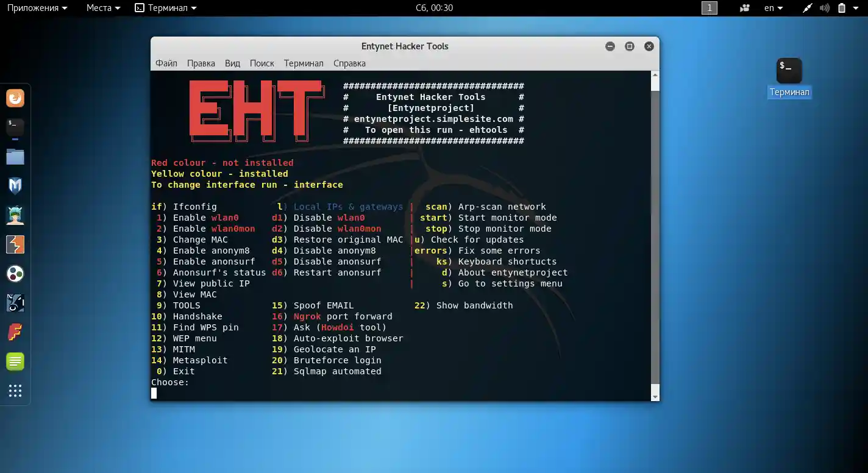The height and width of the screenshot is (473, 868).
Task: Click the 'Fix some errors' option
Action: [499, 251]
